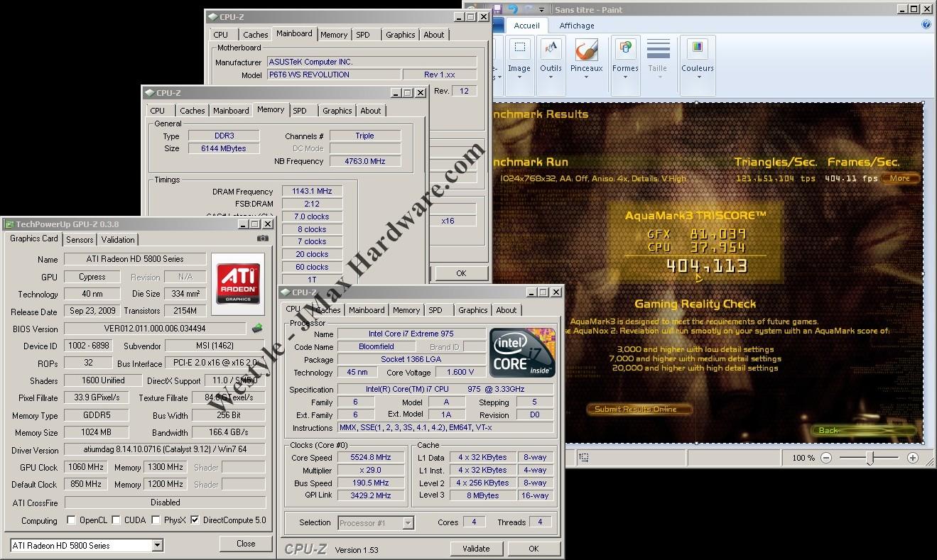Viewport: 937px width, 560px height.
Task: Click the NB Frequency value 4763.0 MHz
Action: tap(365, 161)
